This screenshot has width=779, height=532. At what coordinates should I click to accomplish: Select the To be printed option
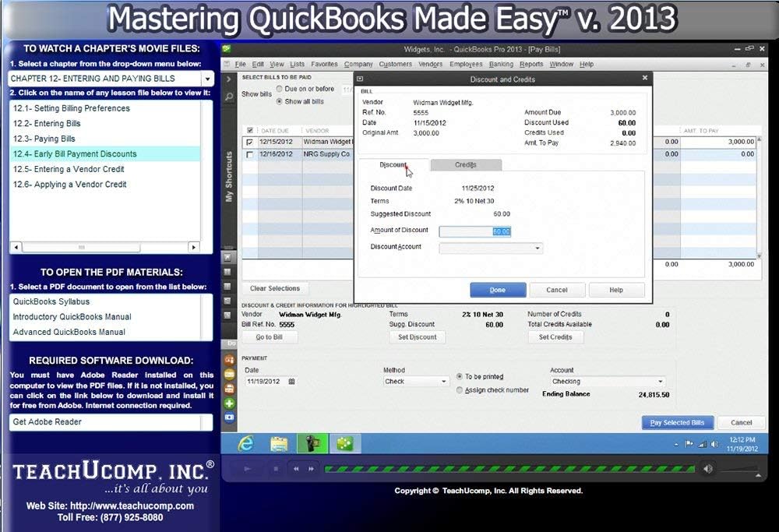(x=460, y=376)
